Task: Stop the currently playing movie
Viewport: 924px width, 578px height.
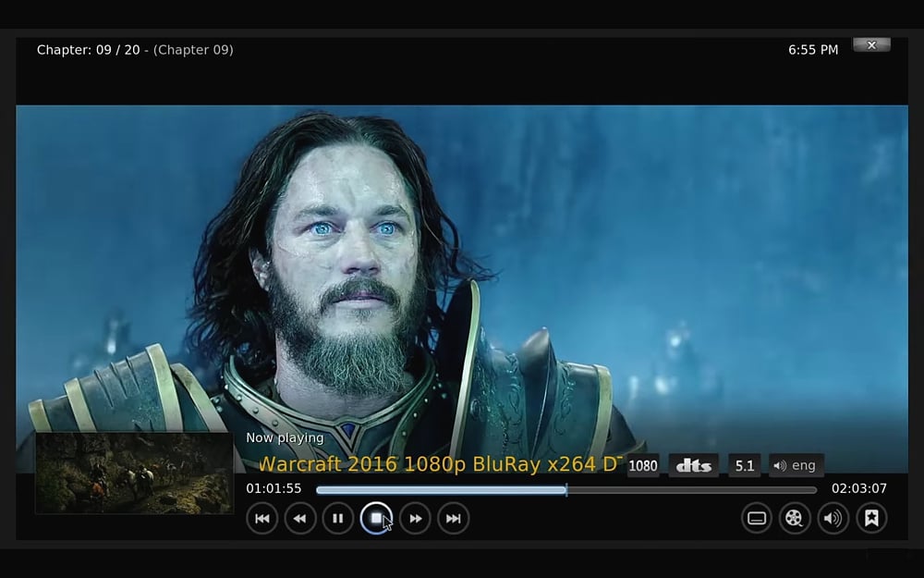Action: point(377,518)
